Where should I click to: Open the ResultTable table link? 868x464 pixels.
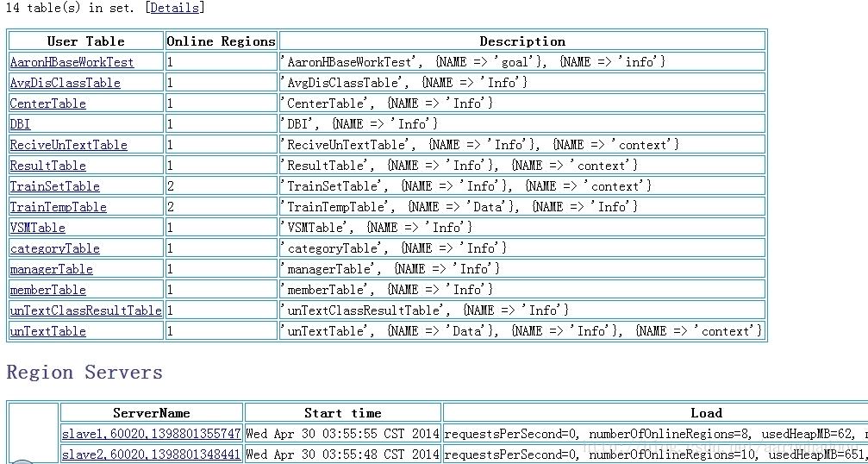coord(48,166)
